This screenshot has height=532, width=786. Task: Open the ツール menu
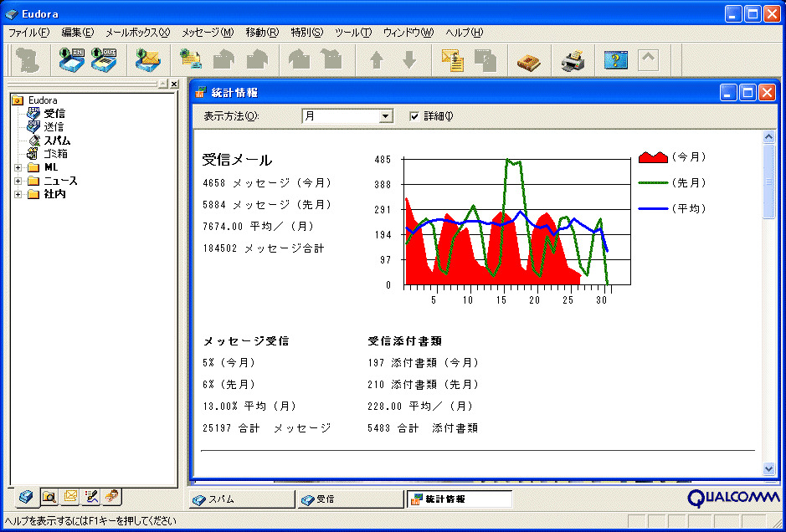click(x=352, y=33)
